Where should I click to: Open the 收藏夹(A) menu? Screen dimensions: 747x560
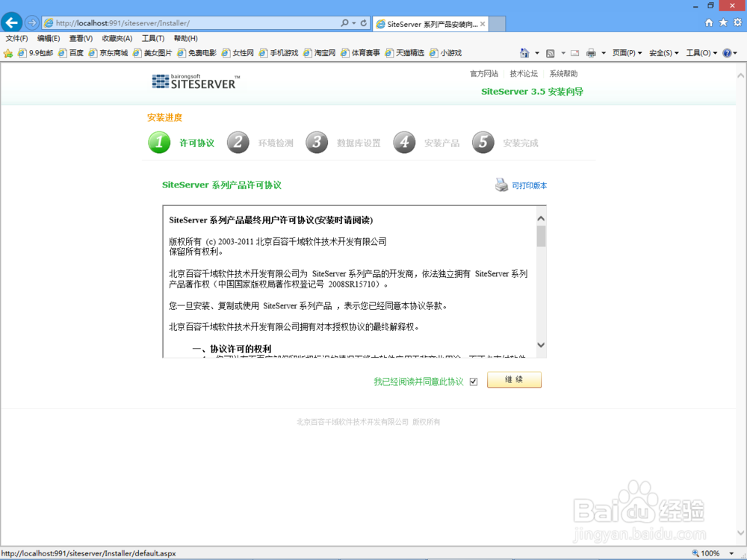point(117,38)
